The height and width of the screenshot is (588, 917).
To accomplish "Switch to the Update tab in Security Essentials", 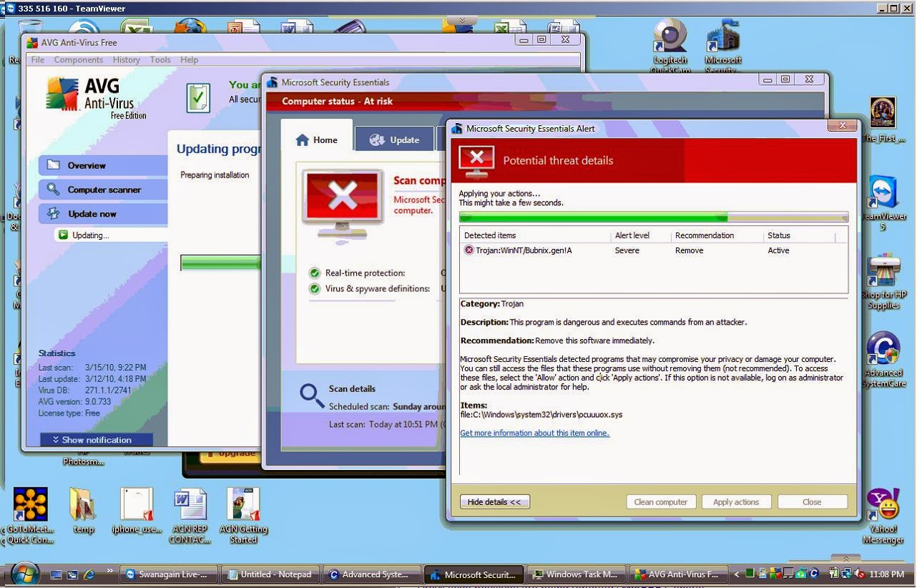I will (396, 139).
